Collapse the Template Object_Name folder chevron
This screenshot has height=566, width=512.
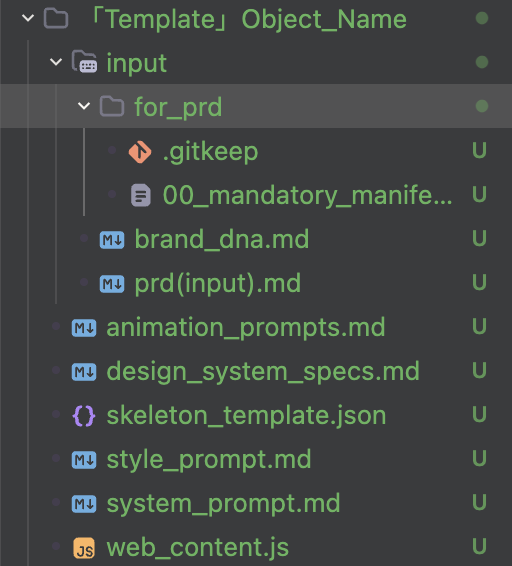(28, 18)
